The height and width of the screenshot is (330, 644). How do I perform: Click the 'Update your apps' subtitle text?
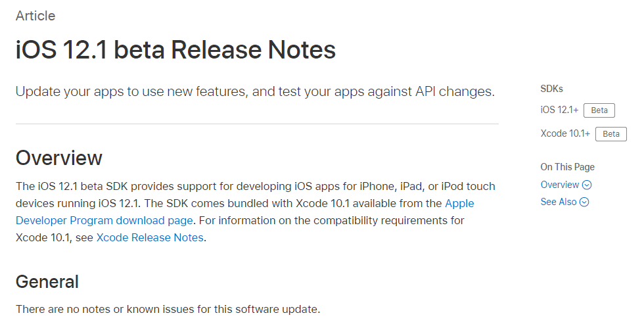255,91
